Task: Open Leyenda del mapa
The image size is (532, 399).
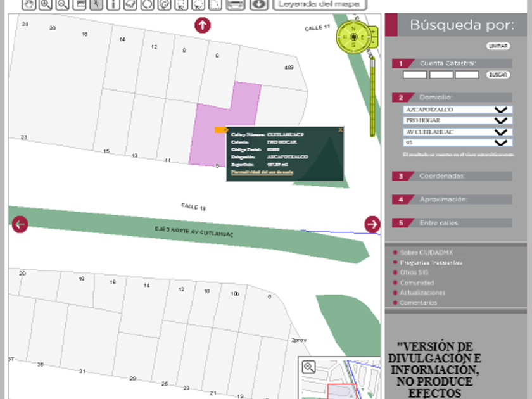Action: 320,4
